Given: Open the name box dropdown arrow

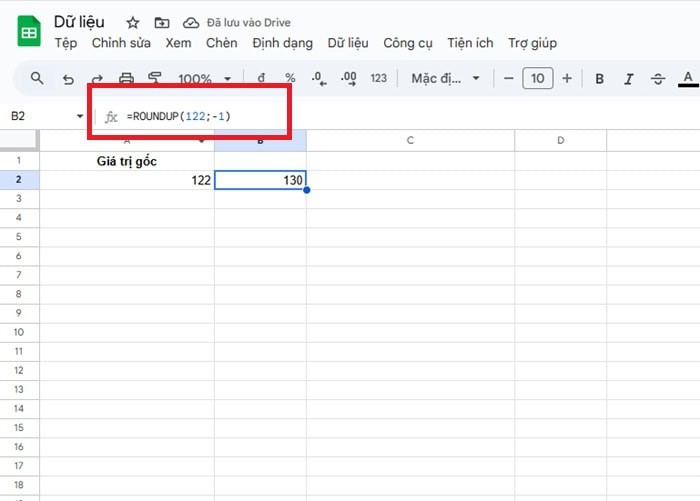Looking at the screenshot, I should click(x=79, y=116).
